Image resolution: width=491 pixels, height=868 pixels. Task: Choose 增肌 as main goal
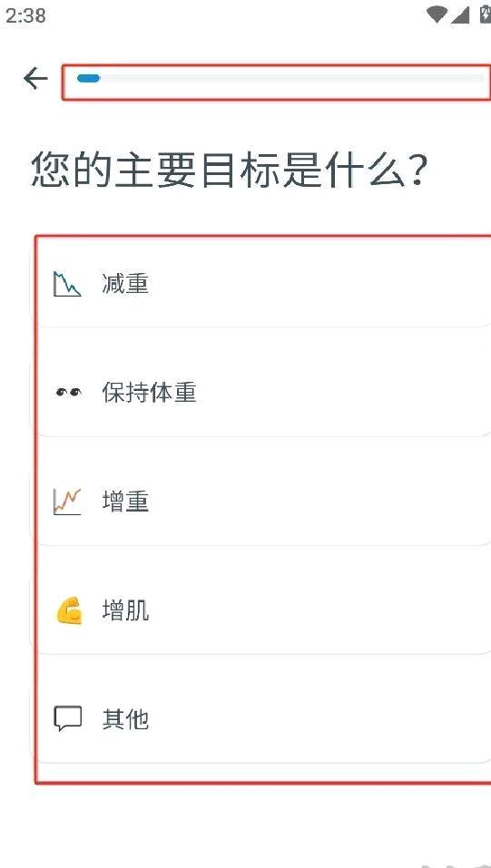(x=260, y=610)
